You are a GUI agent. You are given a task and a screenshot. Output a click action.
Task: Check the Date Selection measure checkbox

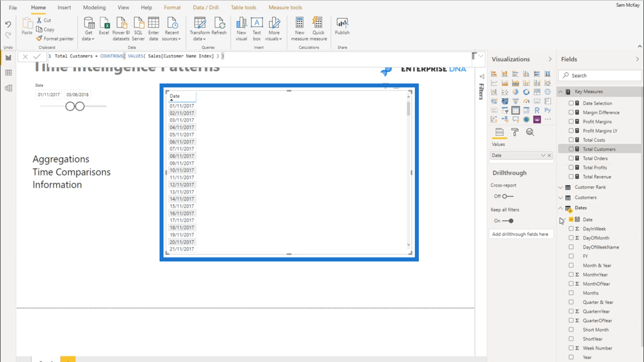[571, 103]
